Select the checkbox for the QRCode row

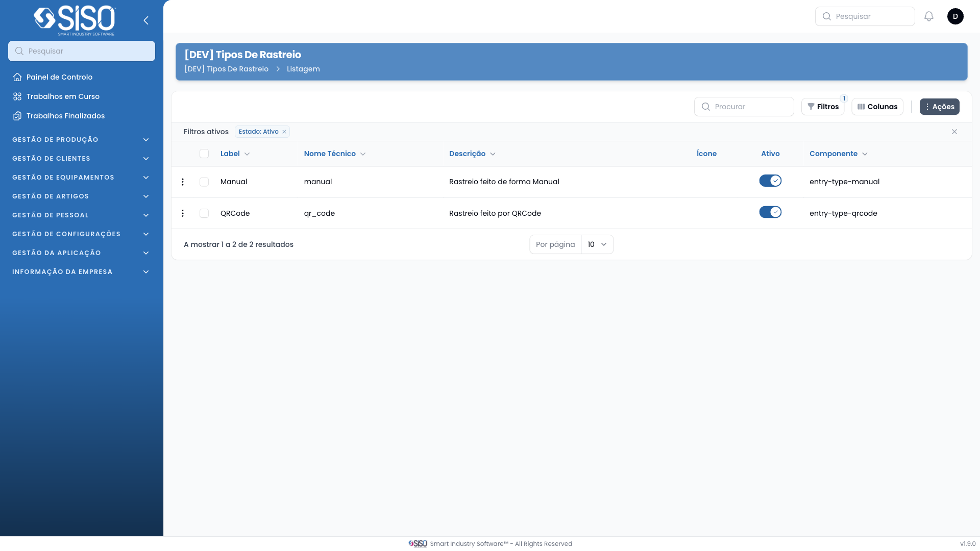[204, 213]
